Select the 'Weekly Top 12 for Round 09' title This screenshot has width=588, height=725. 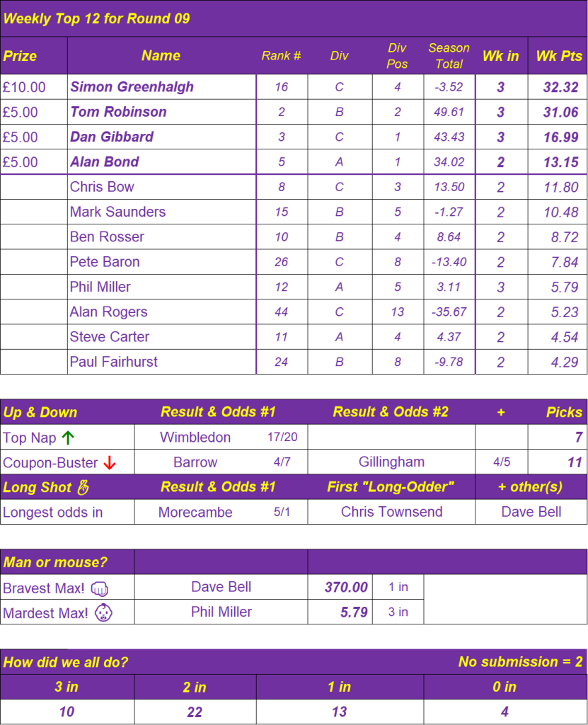[x=96, y=18]
